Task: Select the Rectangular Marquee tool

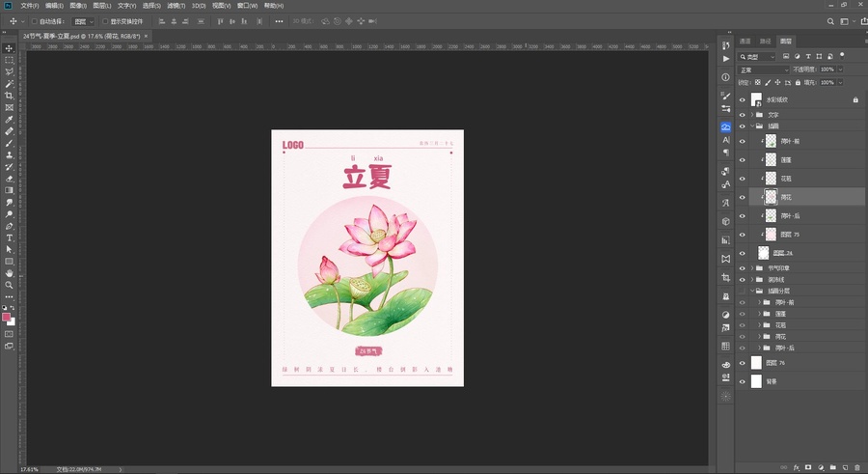Action: [9, 60]
